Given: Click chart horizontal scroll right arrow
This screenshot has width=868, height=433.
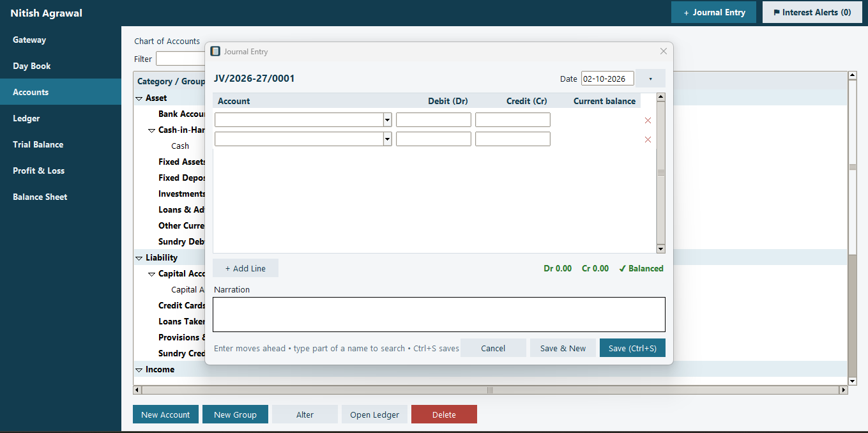Looking at the screenshot, I should [844, 390].
